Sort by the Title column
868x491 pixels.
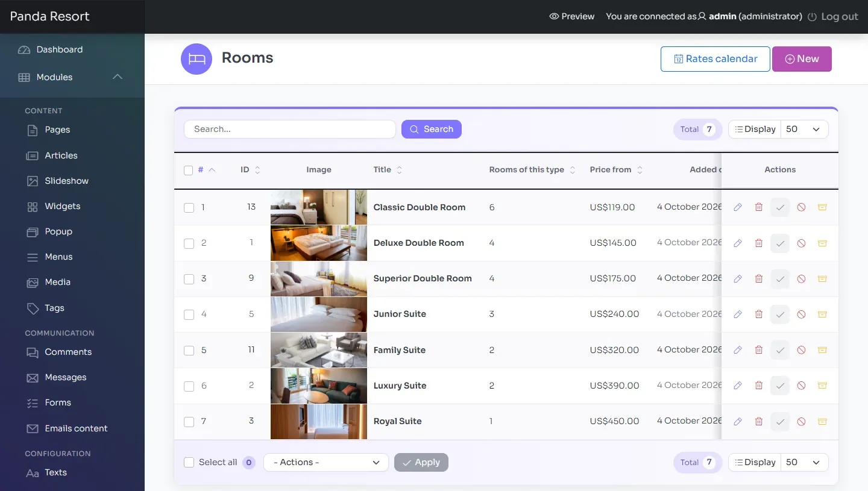click(388, 170)
